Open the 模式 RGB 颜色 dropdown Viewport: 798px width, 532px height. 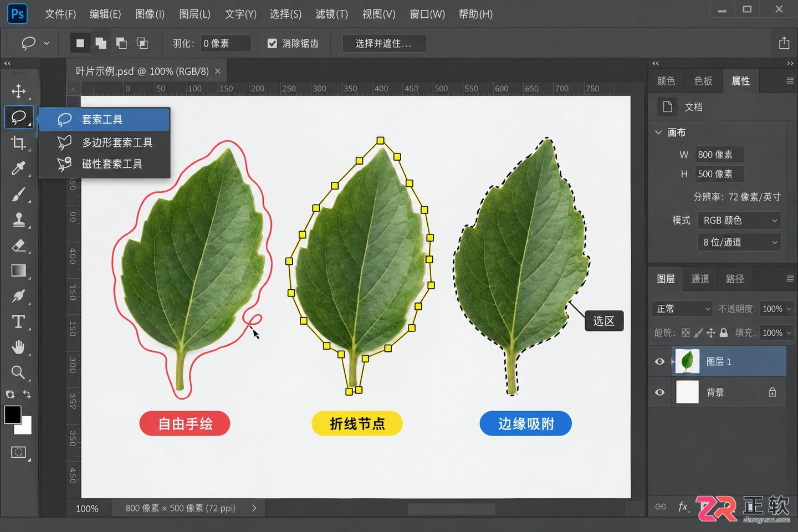(739, 221)
